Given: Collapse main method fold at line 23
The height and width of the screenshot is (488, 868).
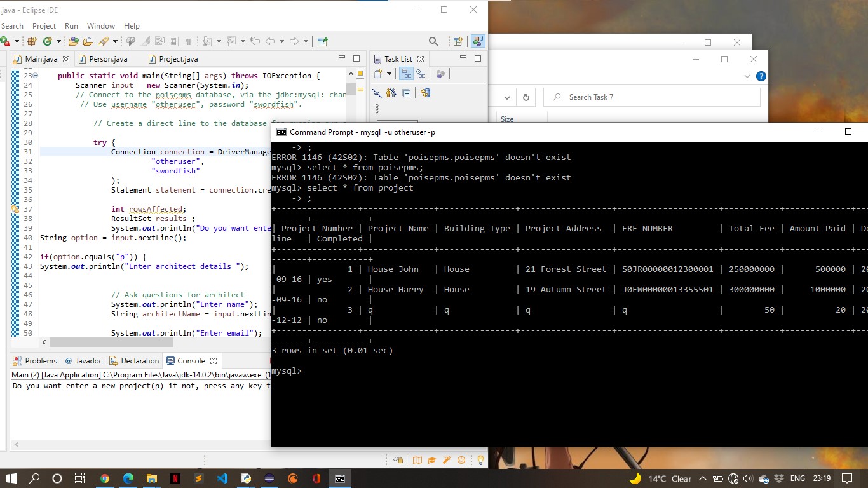Looking at the screenshot, I should click(36, 76).
